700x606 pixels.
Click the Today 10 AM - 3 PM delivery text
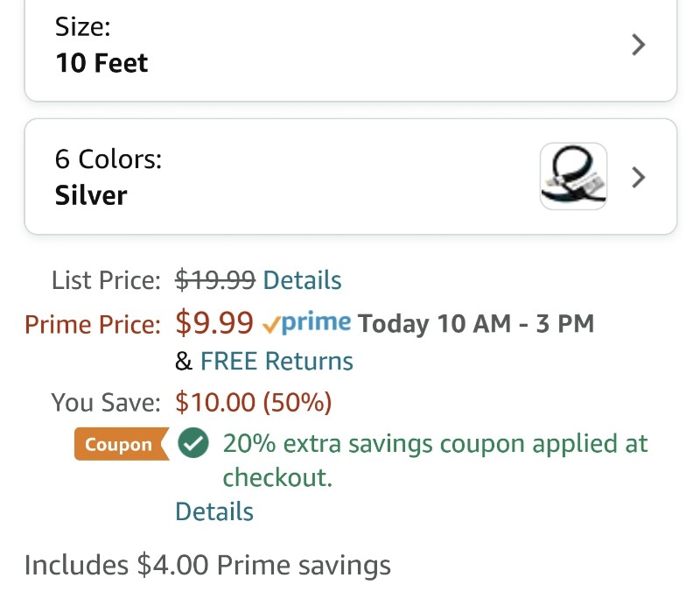pyautogui.click(x=476, y=323)
